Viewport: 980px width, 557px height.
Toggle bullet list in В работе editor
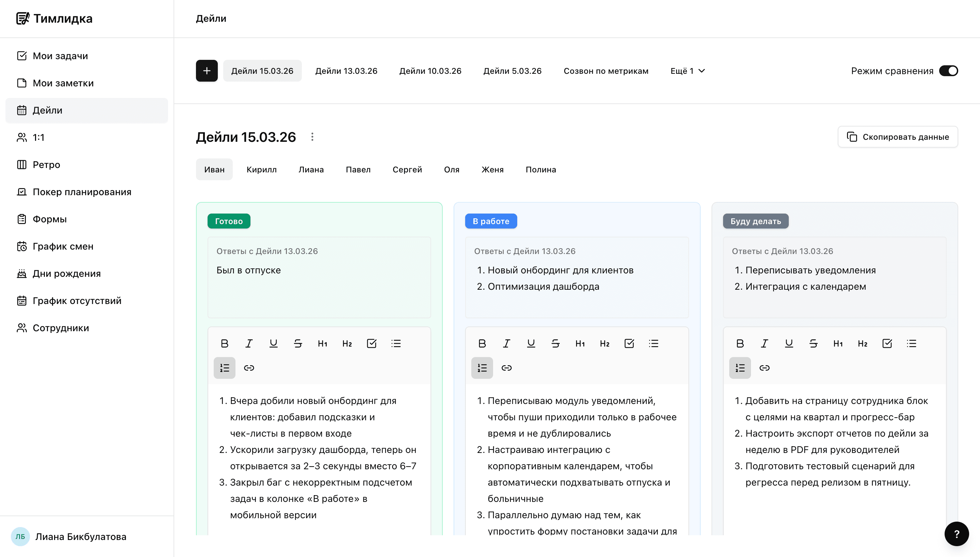653,343
